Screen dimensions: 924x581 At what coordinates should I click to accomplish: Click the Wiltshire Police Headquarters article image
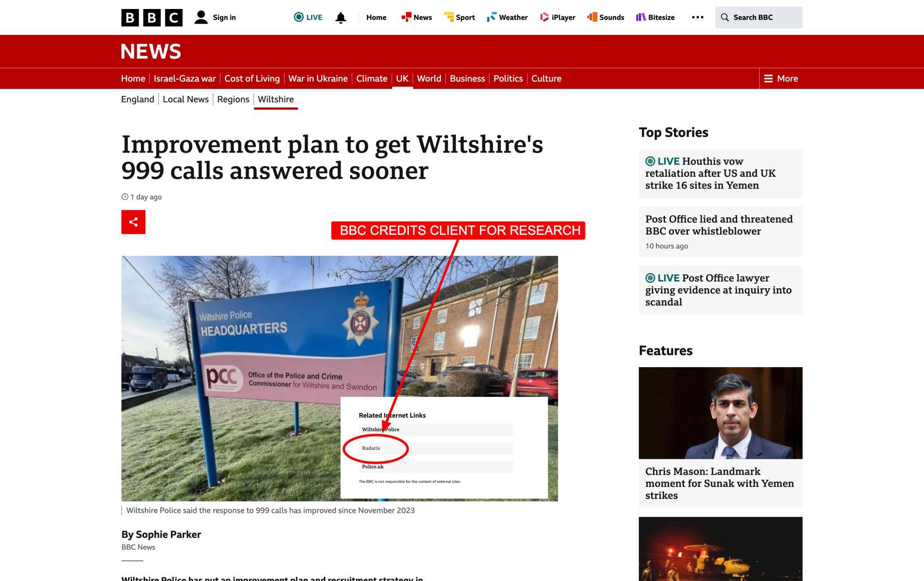(x=339, y=378)
